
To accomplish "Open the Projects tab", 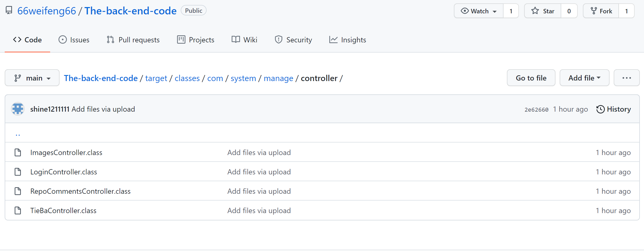I will pyautogui.click(x=196, y=40).
